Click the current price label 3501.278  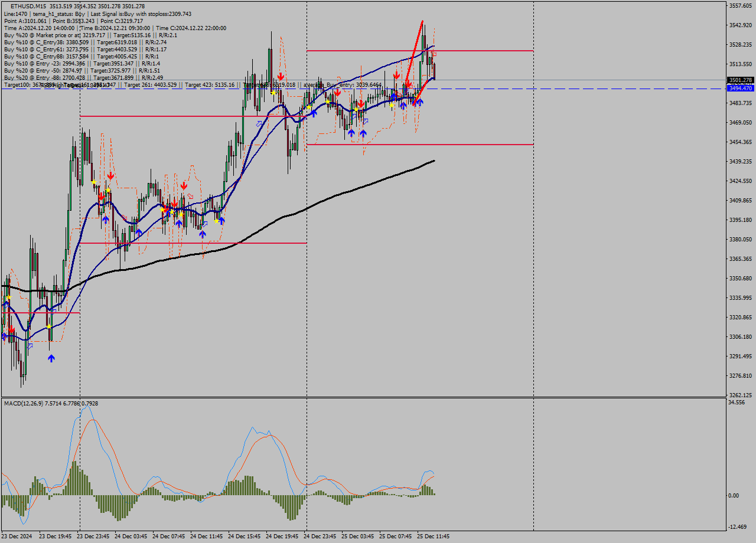[x=740, y=80]
